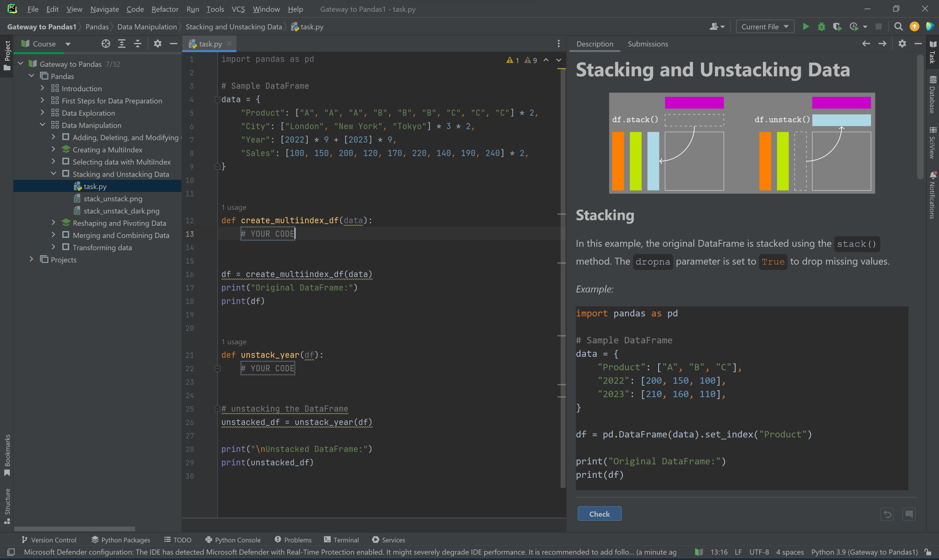Open the Refactor menu
The width and height of the screenshot is (939, 560).
(x=165, y=9)
